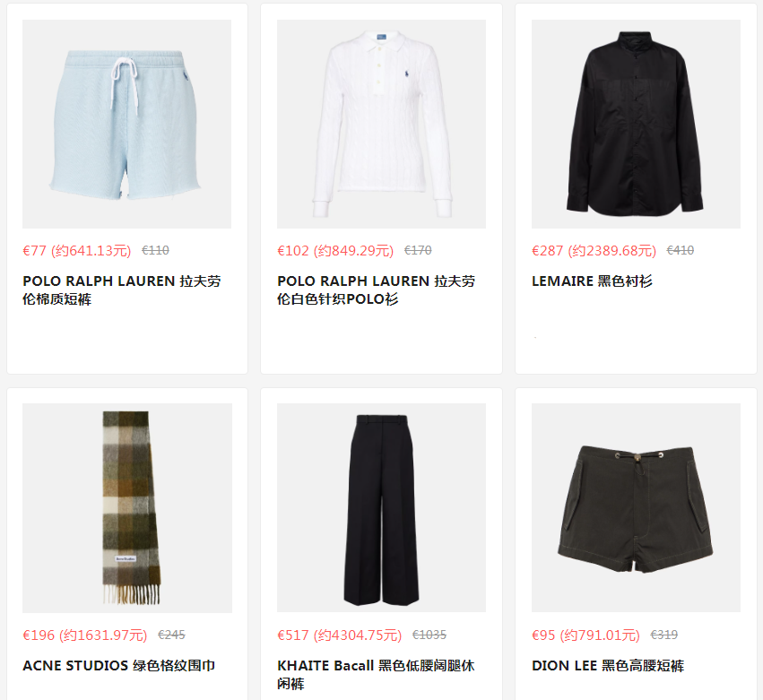Click LEMAIRE 黑色衬衫 product title
This screenshot has width=763, height=700.
click(x=592, y=281)
